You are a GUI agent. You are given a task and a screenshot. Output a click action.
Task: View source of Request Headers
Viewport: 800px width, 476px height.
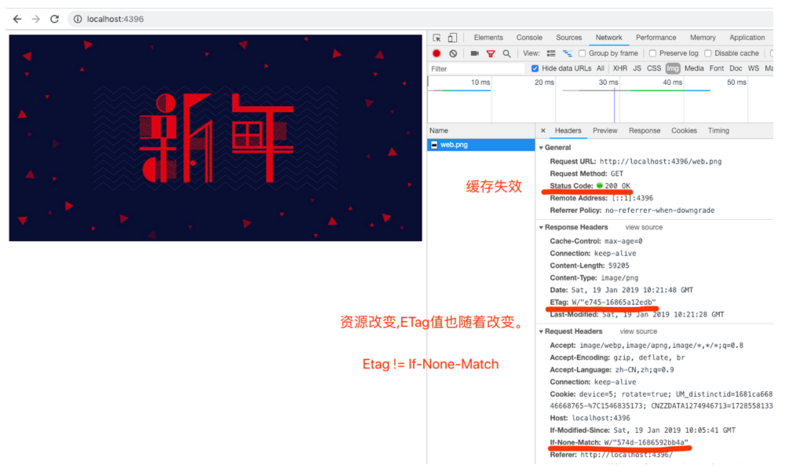tap(638, 331)
